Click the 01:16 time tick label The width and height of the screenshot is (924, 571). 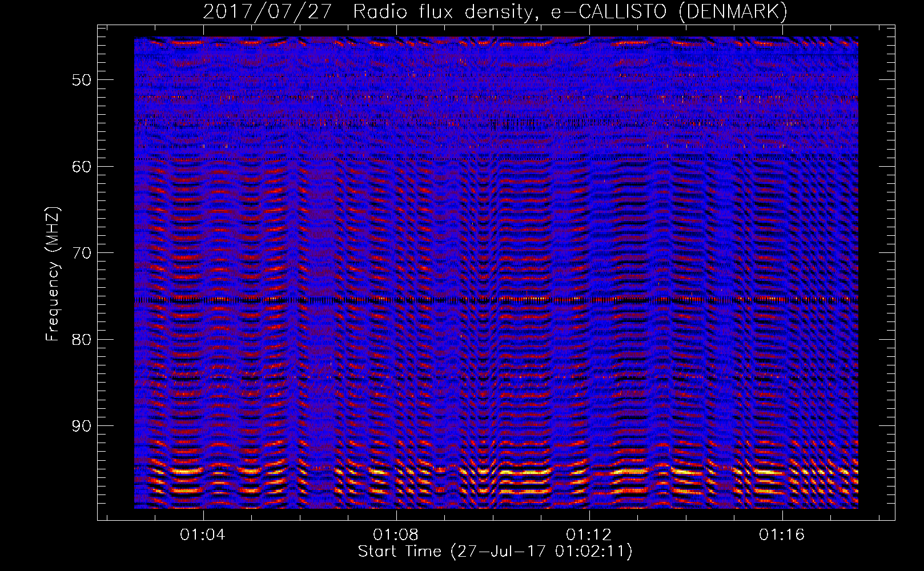point(781,534)
